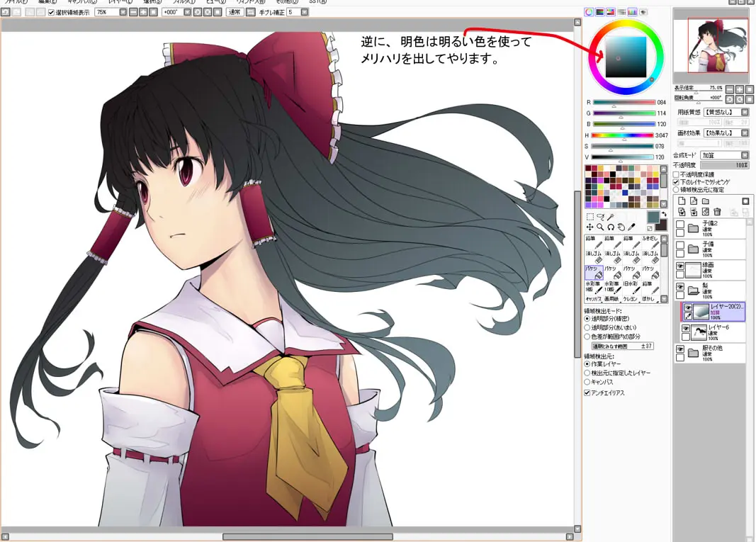Choose 色差が範囲内の部分 detection mode

[587, 337]
